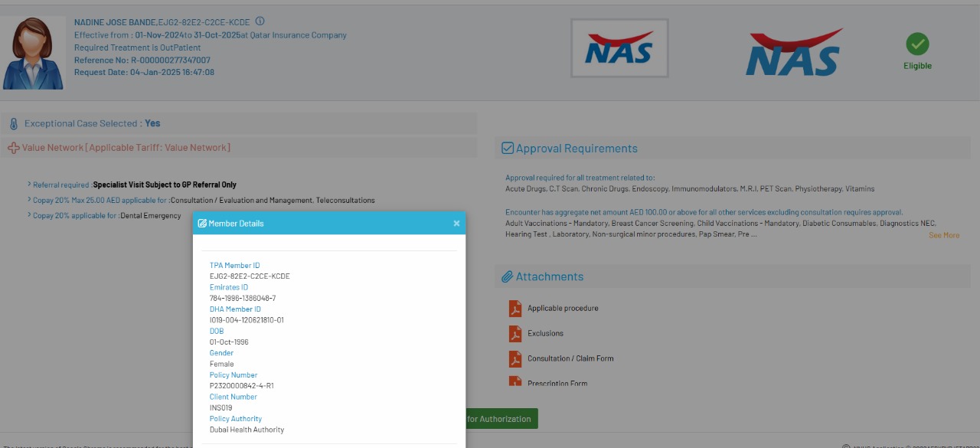The height and width of the screenshot is (448, 980).
Task: Click DHA Member ID value I019-004-120621810-01
Action: tap(247, 320)
